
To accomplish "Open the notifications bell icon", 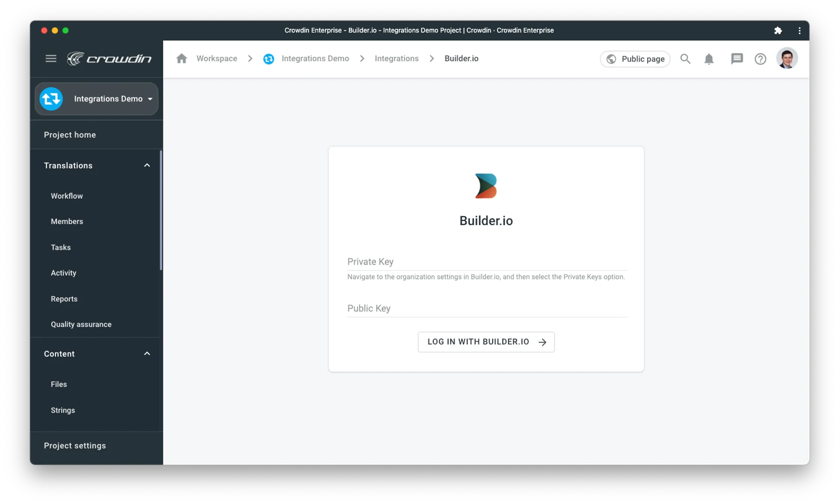I will click(709, 59).
